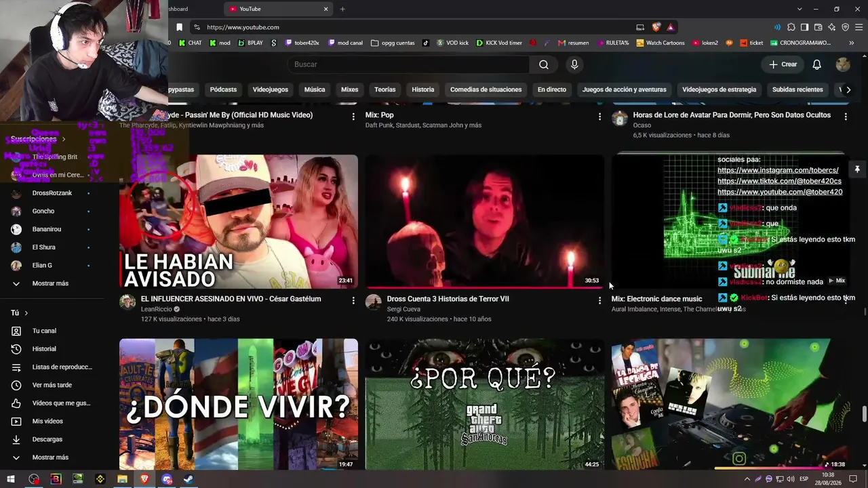
Task: Open the Historial sidebar item
Action: [x=44, y=349]
